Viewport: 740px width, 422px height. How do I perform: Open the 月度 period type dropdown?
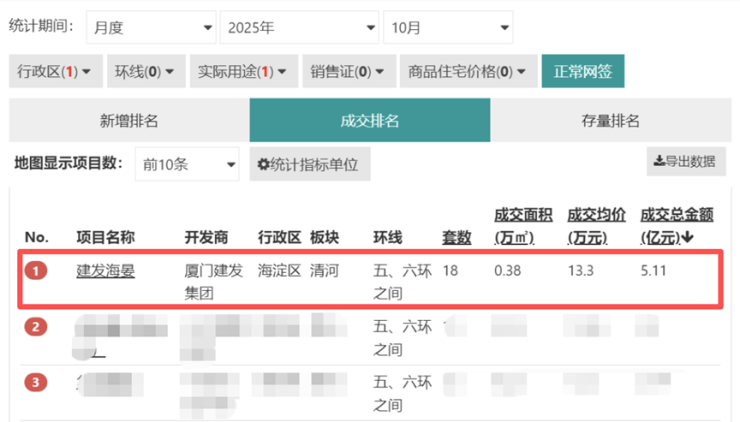[x=150, y=28]
